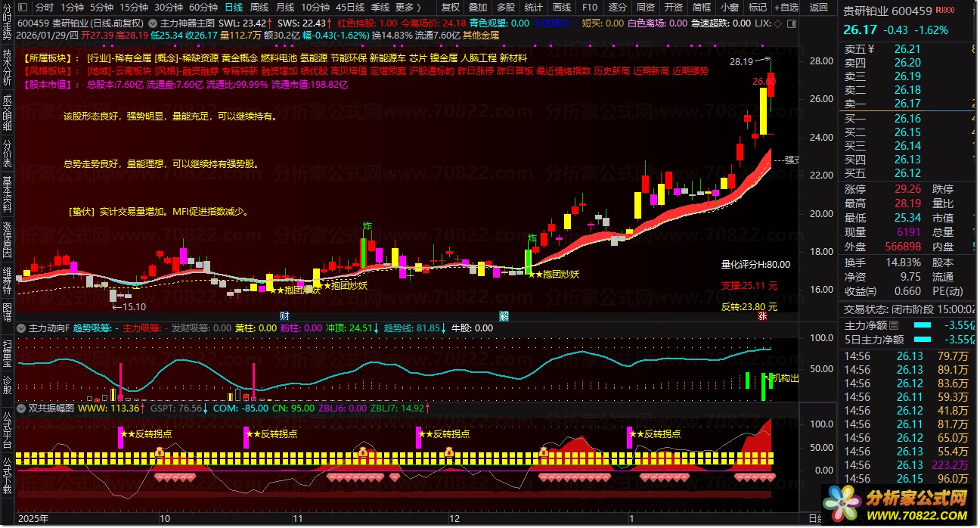Screen dimensions: 980x528
Task: Select the 30分钟 period tab
Action: coord(169,7)
